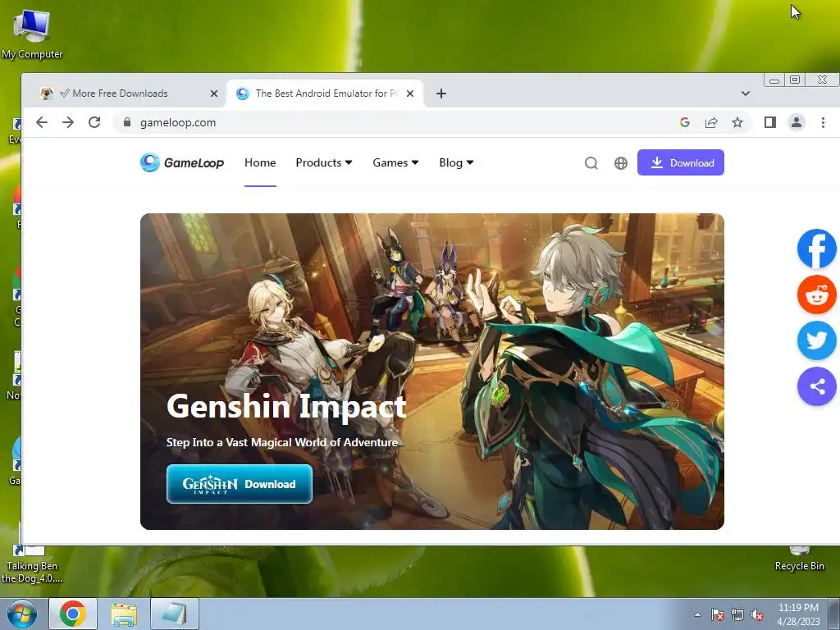Reload the gameloop.com page
The height and width of the screenshot is (630, 840).
click(94, 122)
